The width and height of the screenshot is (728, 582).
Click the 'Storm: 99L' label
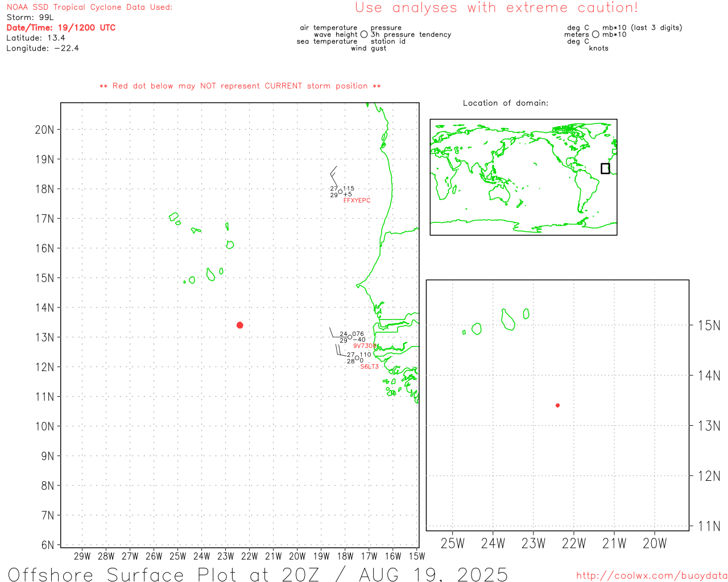click(30, 18)
